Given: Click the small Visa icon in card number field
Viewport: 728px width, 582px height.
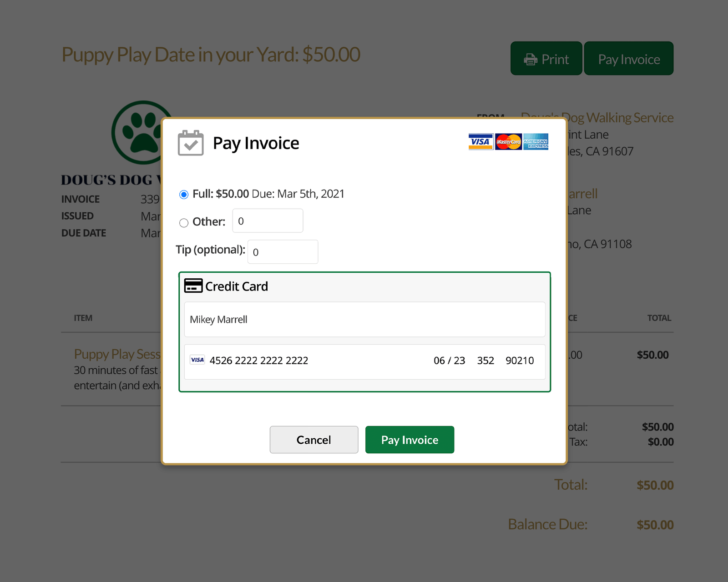Looking at the screenshot, I should click(197, 360).
